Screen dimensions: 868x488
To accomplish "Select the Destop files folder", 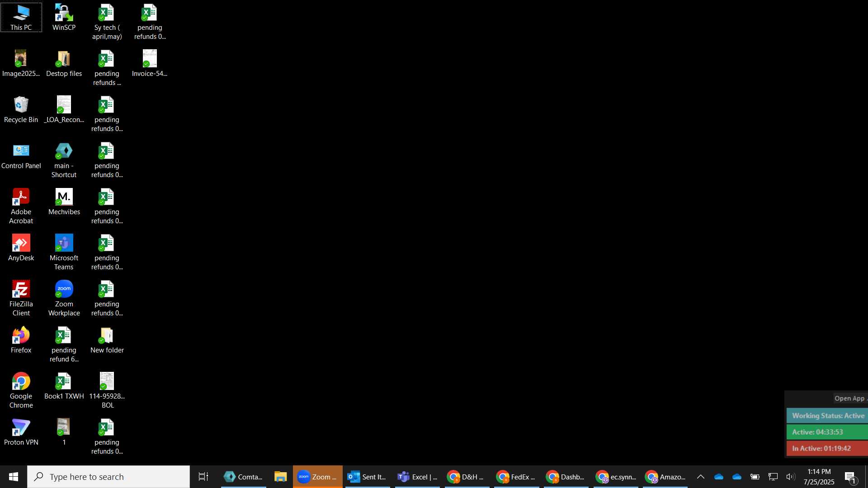I will click(64, 64).
